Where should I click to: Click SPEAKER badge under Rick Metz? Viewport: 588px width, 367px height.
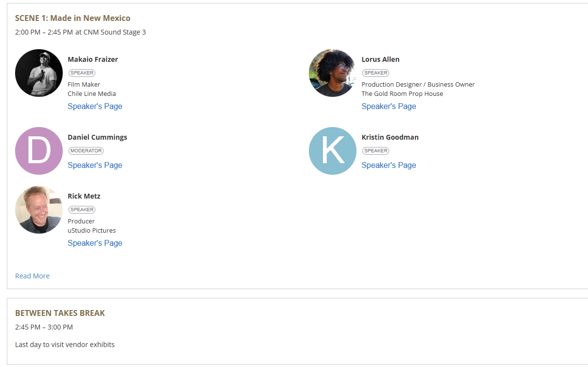82,210
